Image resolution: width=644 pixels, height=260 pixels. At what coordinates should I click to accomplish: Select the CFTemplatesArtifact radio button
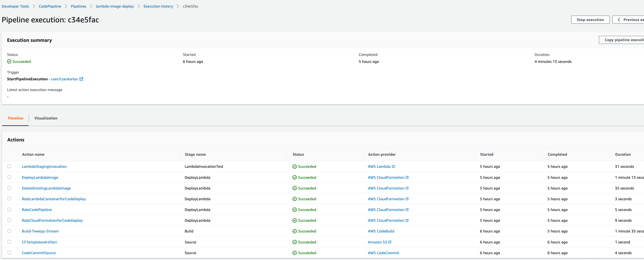[x=9, y=242]
